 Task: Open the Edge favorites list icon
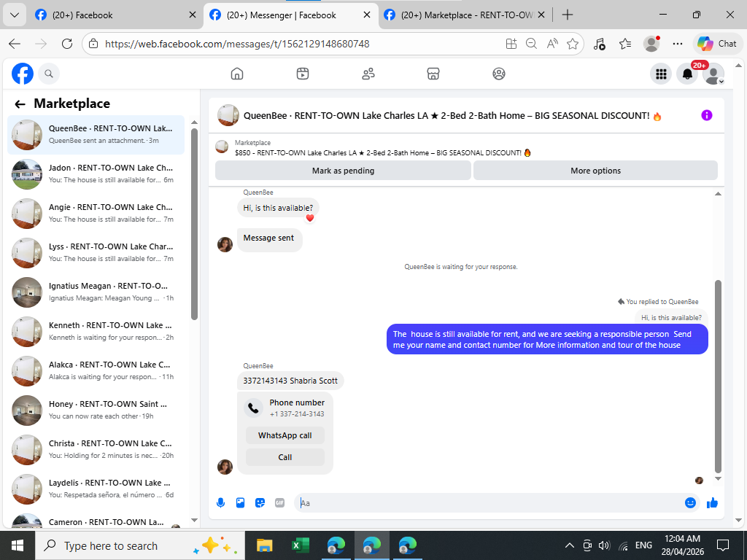click(x=625, y=44)
